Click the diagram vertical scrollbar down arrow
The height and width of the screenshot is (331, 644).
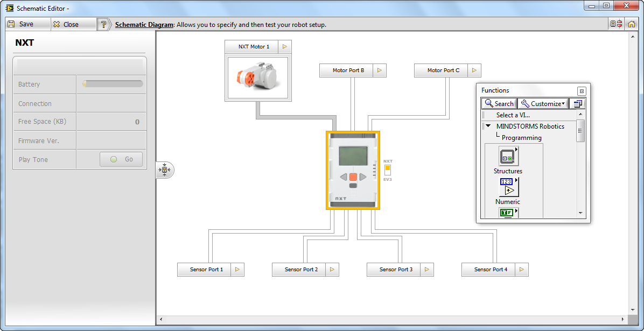coord(632,309)
